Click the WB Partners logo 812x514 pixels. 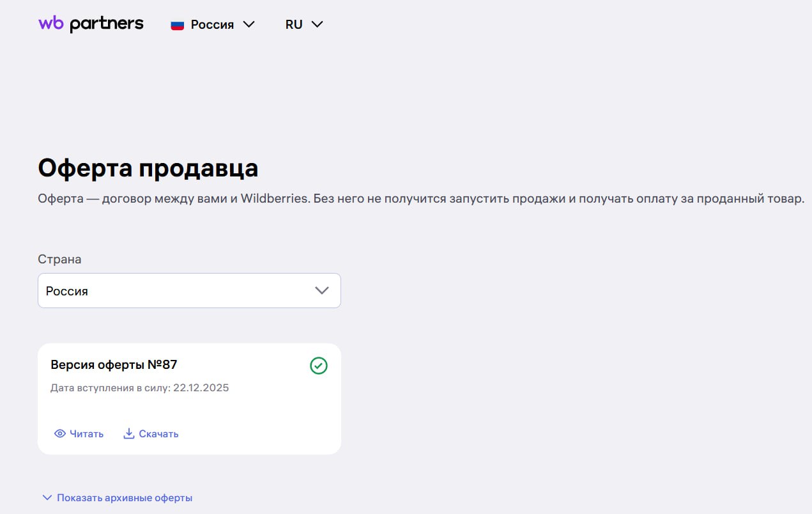(x=90, y=24)
